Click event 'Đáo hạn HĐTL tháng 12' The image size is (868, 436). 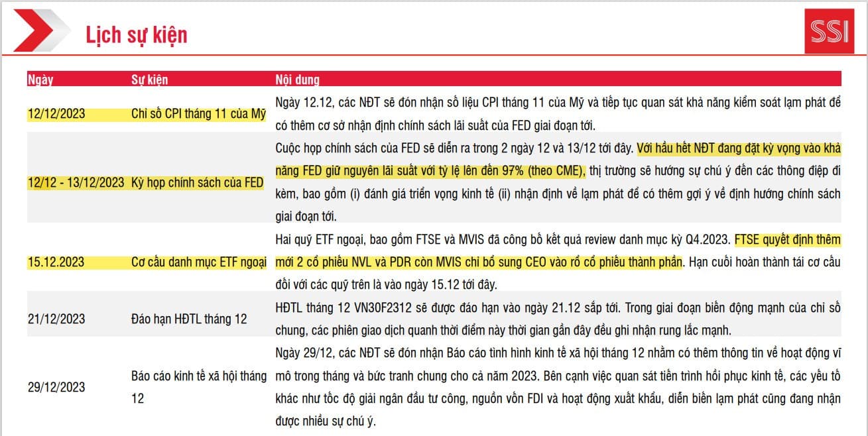click(189, 319)
